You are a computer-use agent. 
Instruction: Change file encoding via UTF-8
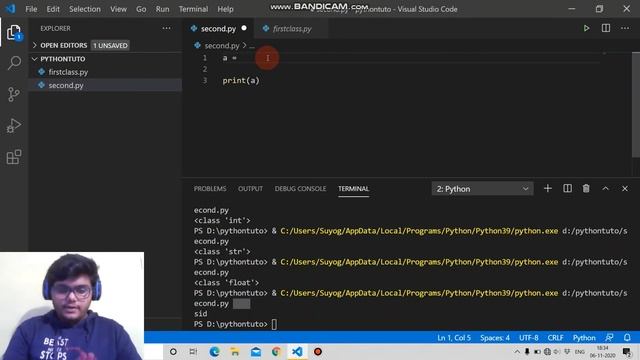pyautogui.click(x=529, y=338)
